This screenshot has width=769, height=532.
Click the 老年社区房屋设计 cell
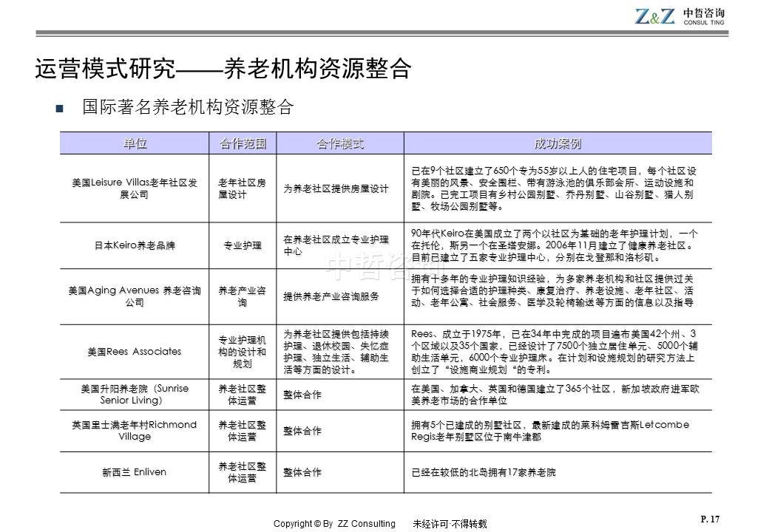243,188
